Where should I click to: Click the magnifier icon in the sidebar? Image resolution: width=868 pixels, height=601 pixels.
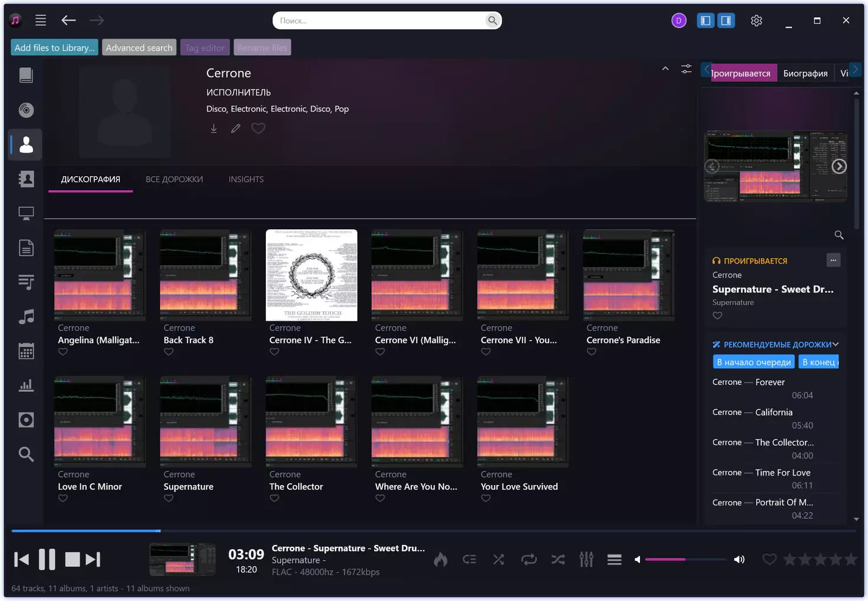pos(26,454)
